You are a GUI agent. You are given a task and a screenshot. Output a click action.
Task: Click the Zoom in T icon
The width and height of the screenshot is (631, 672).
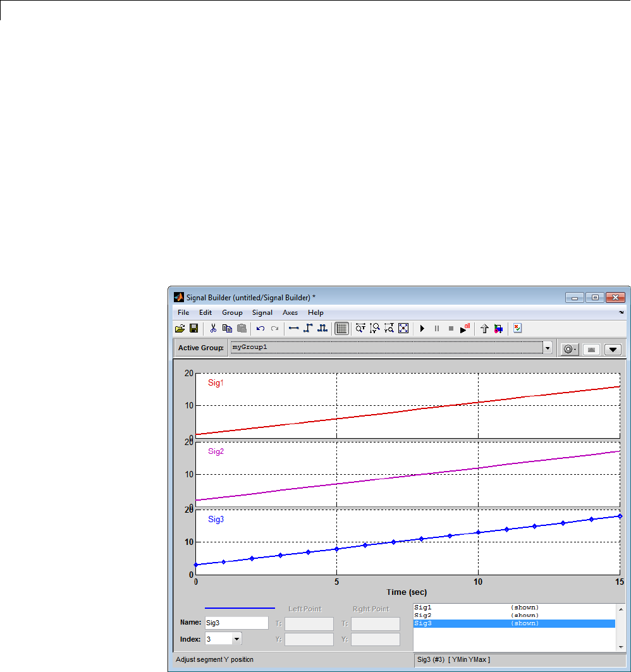point(360,328)
